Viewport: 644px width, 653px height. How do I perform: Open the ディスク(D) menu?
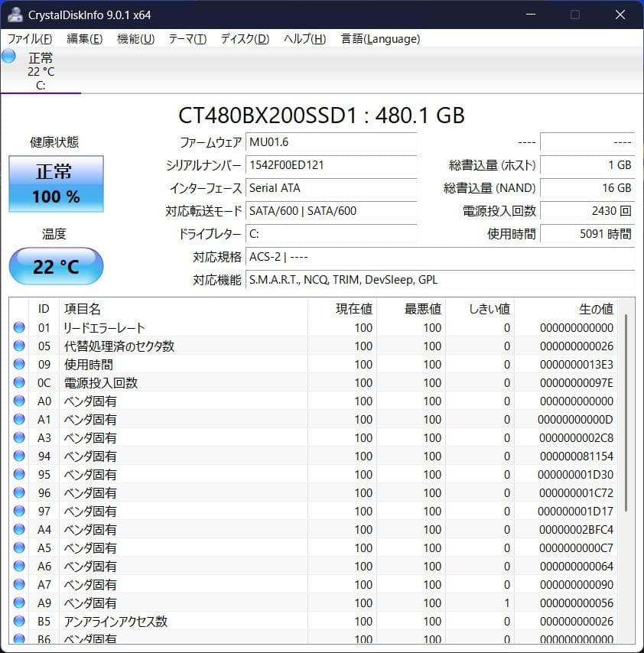(x=245, y=39)
